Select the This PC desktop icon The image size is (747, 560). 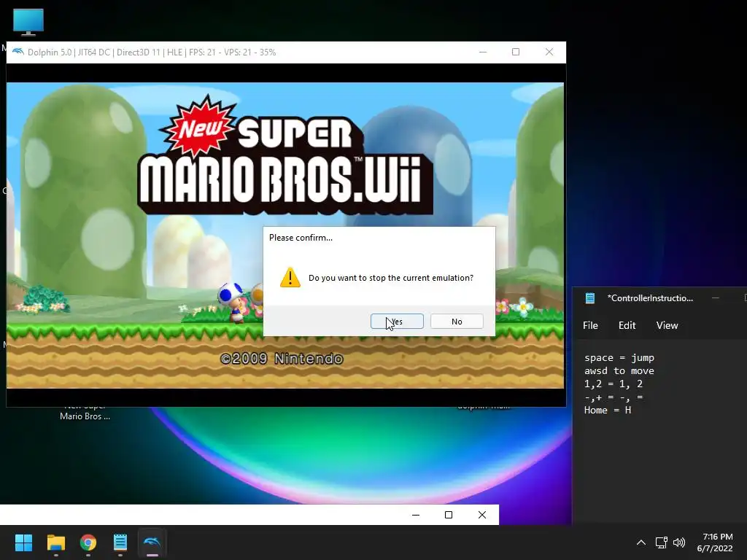click(x=28, y=22)
